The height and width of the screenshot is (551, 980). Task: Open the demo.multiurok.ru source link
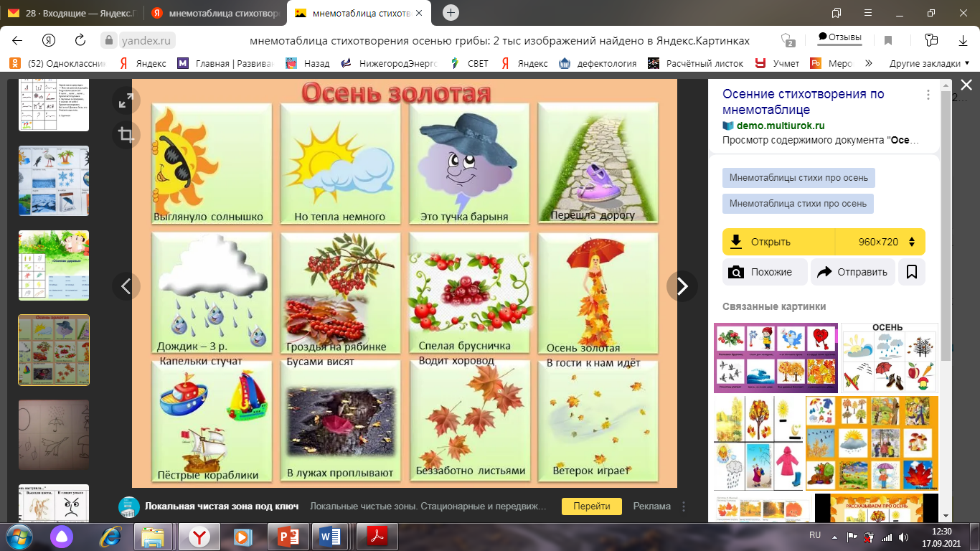point(770,126)
